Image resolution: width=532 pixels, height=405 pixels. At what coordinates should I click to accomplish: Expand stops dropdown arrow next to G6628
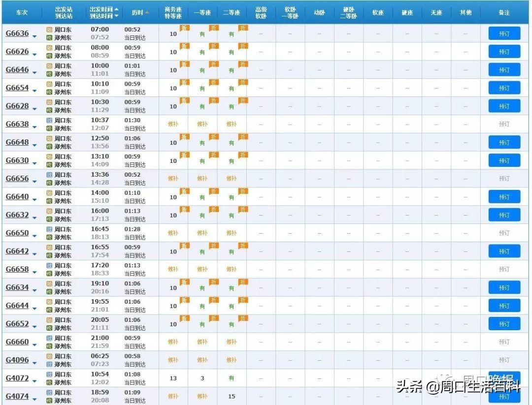(34, 109)
